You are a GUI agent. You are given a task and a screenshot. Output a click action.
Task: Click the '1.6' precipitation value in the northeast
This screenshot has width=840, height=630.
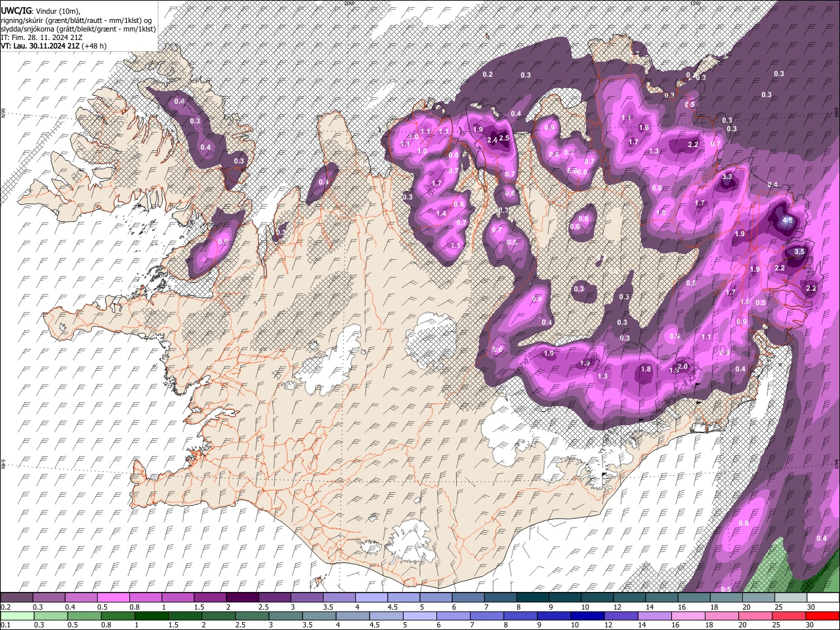tap(644, 127)
